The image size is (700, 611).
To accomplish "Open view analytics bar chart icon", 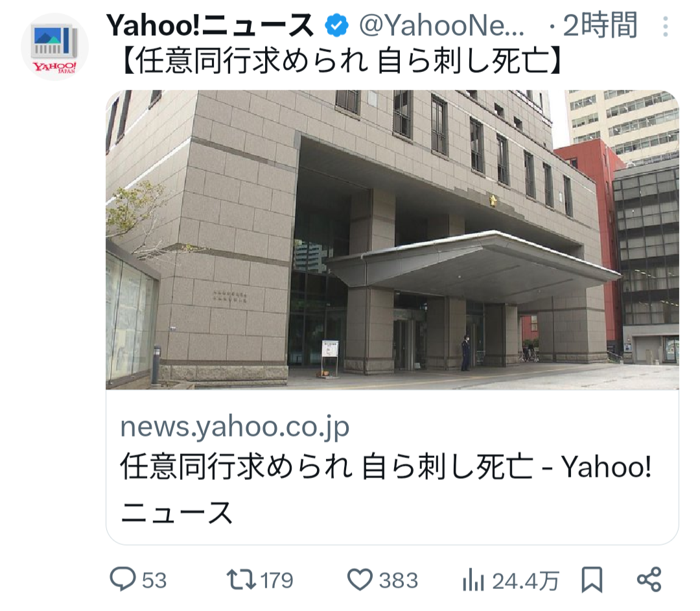I will [474, 580].
